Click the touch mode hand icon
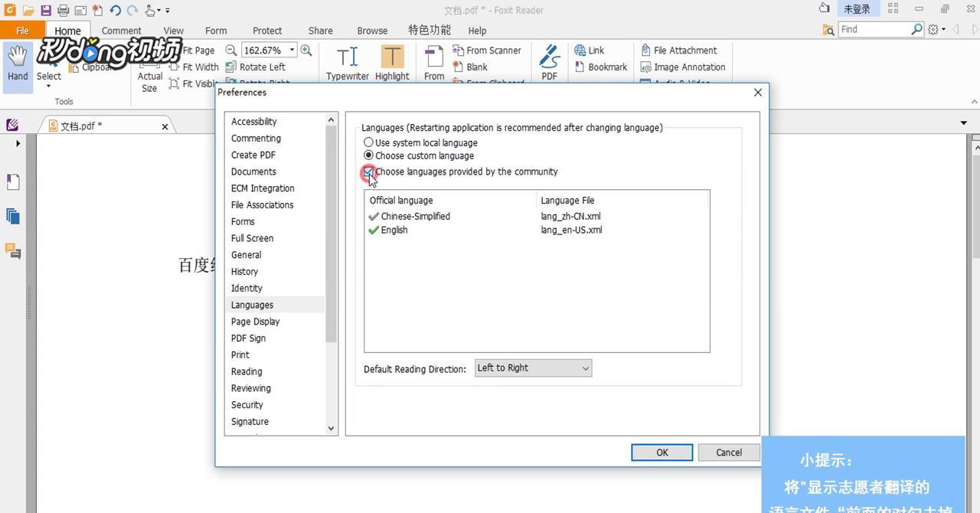The height and width of the screenshot is (513, 980). 151,10
